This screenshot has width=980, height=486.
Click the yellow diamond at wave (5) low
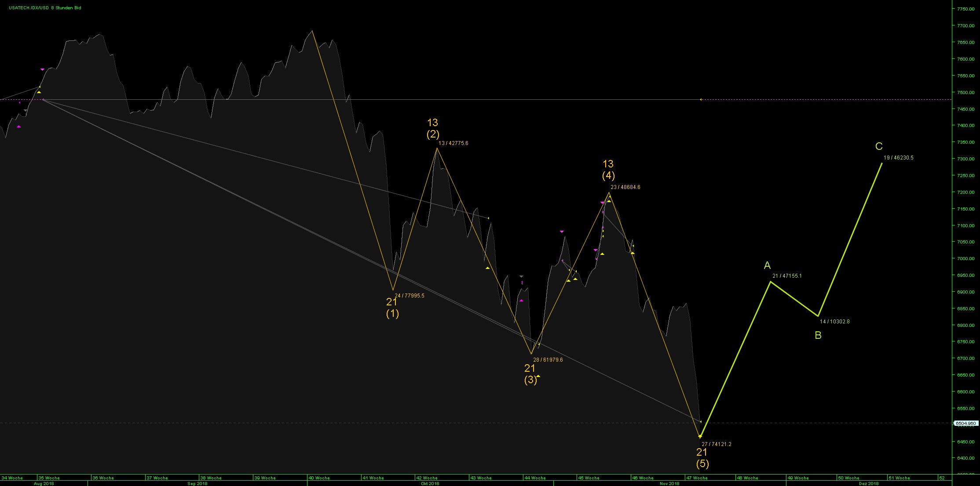700,436
